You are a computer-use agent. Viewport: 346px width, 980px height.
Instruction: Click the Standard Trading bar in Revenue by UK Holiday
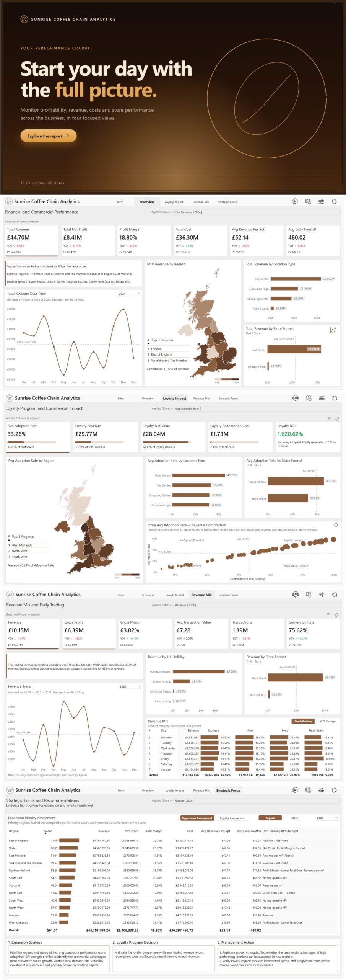(x=199, y=671)
